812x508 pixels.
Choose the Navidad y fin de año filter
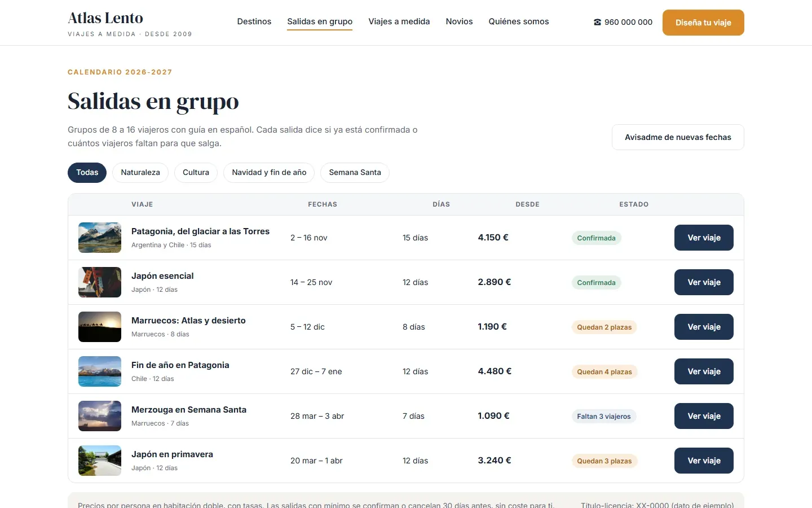click(269, 172)
